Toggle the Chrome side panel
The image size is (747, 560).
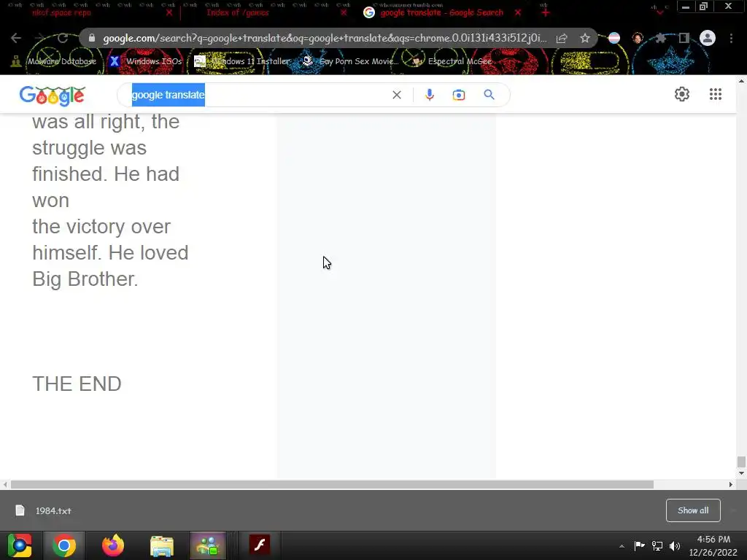pos(684,38)
